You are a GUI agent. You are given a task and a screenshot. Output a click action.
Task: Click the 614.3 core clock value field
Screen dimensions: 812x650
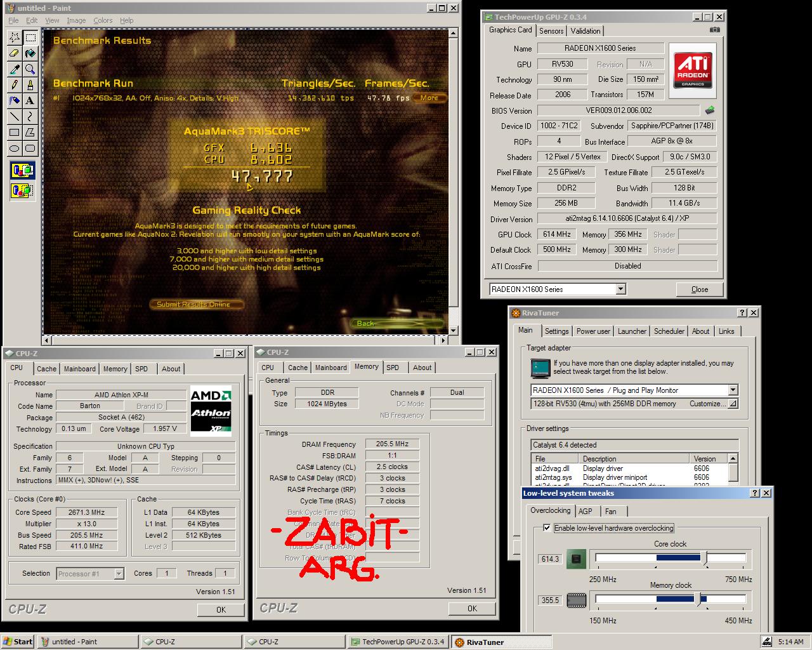pyautogui.click(x=550, y=559)
